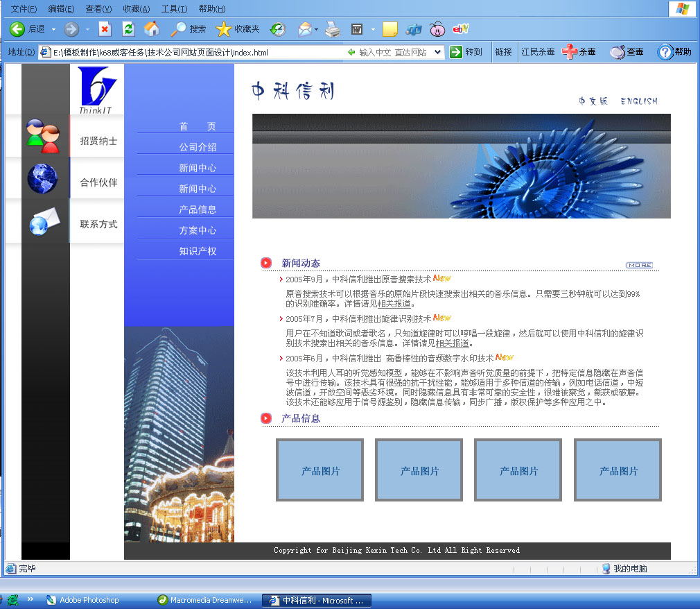
Task: Click the envelope contact icon
Action: tap(44, 221)
